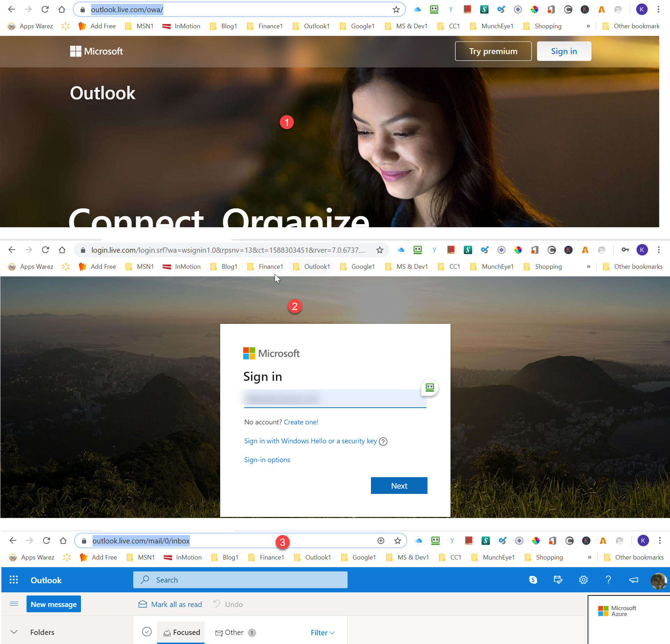Open Other bookmarks folder in inbox browser
The image size is (670, 644).
pos(634,557)
